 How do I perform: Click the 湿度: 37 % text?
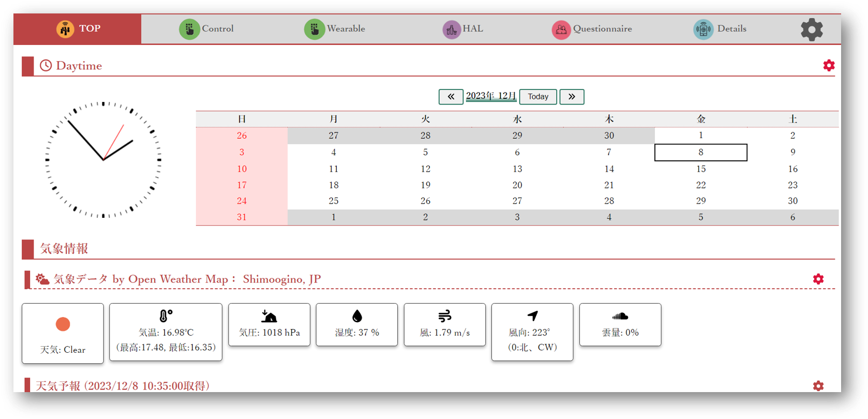pyautogui.click(x=357, y=333)
